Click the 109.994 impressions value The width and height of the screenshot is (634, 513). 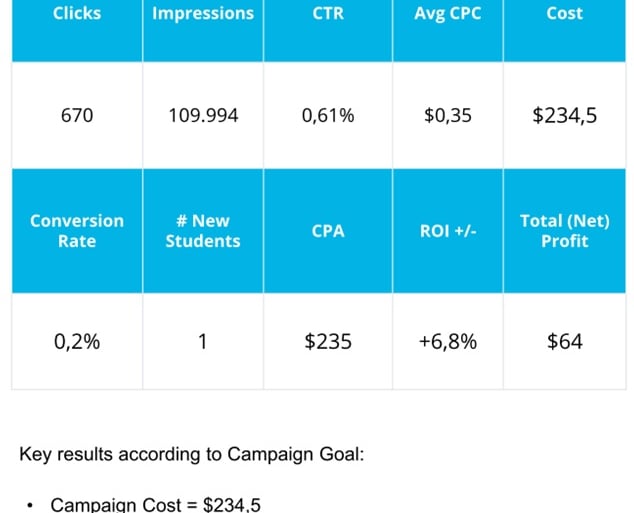[203, 115]
